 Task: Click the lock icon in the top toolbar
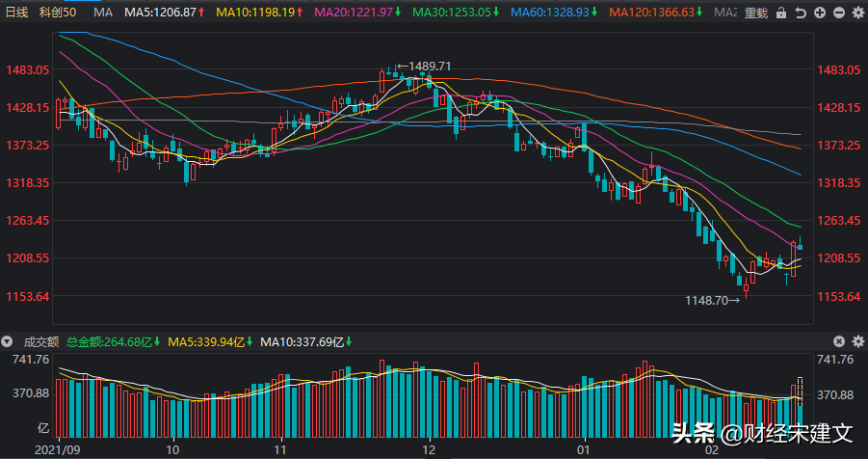point(780,13)
